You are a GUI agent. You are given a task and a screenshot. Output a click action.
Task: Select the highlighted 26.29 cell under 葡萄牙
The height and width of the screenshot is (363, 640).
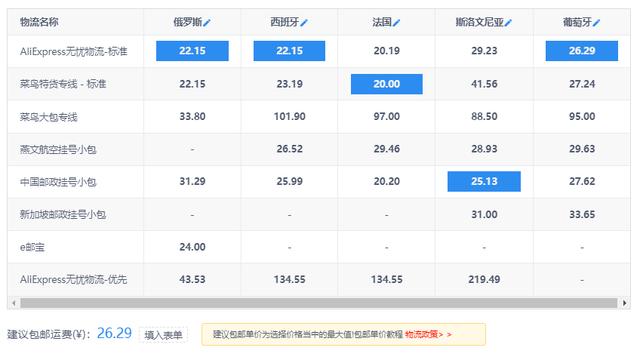point(582,51)
